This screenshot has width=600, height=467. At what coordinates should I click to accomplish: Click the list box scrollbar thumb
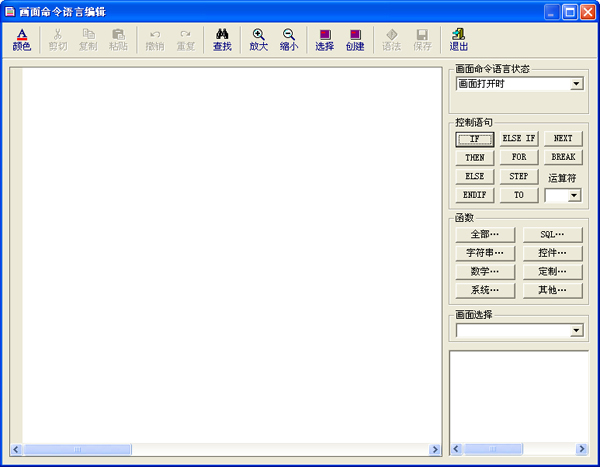tap(493, 449)
